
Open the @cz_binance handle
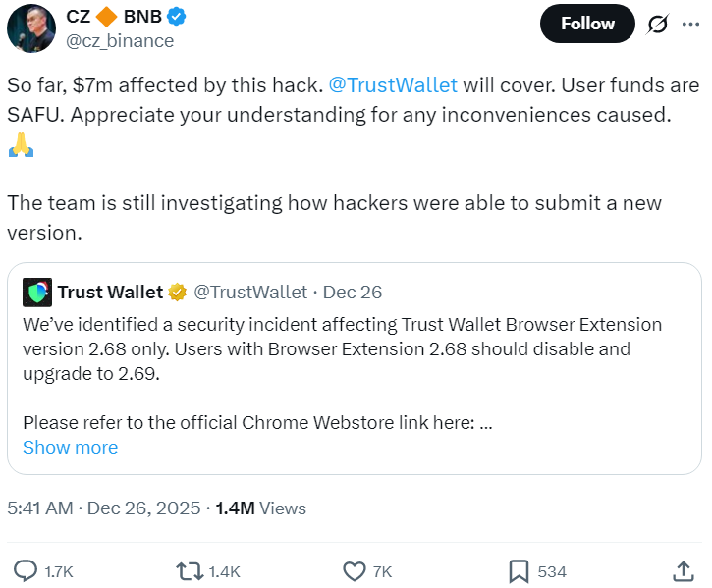pyautogui.click(x=119, y=40)
